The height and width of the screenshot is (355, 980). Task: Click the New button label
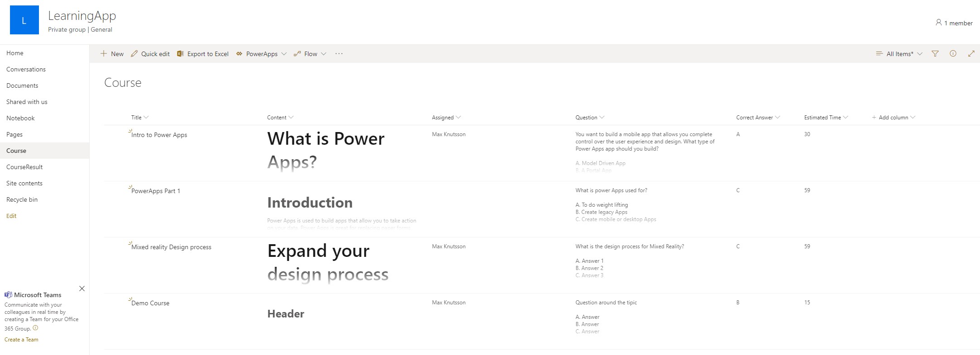click(117, 54)
